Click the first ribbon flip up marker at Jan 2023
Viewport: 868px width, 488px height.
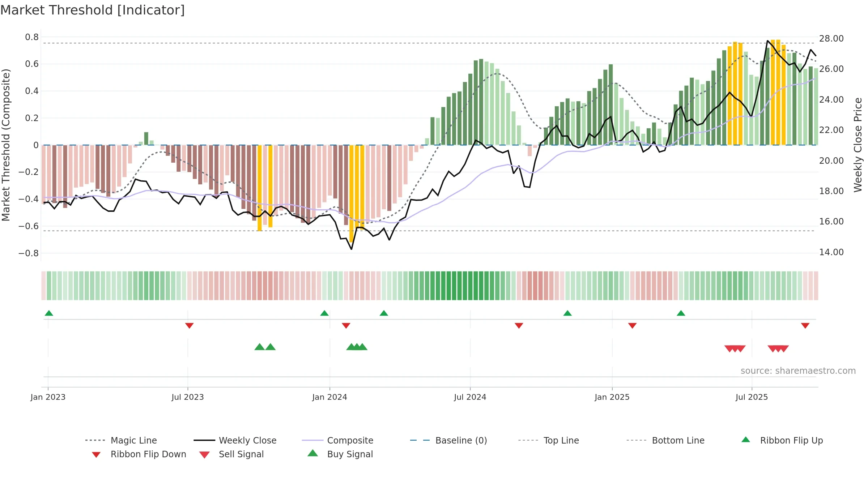tap(49, 313)
